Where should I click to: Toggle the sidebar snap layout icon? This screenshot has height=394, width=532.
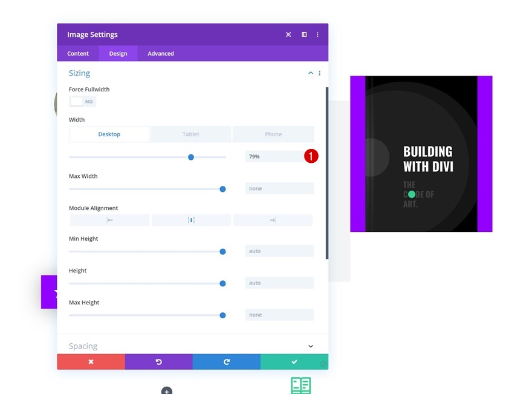[x=304, y=34]
